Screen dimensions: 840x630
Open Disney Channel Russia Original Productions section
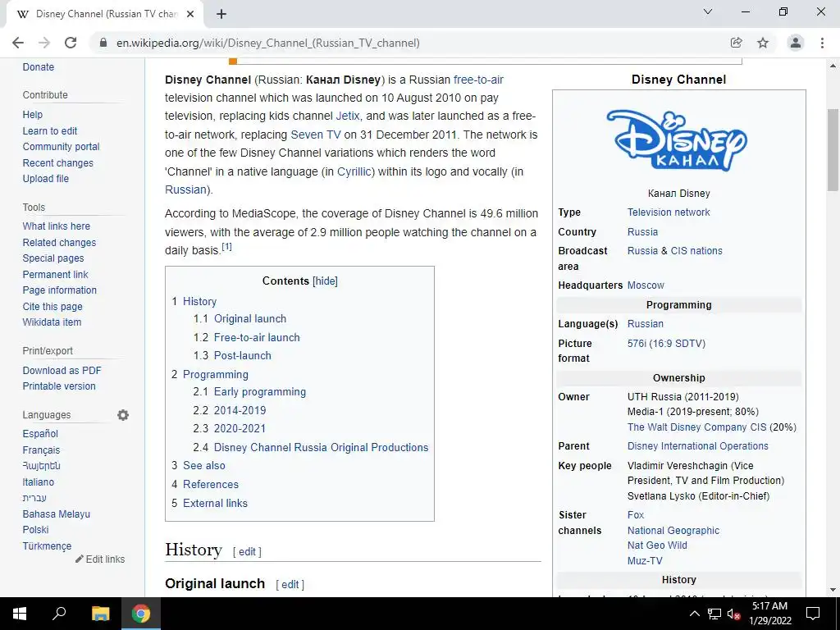(x=321, y=447)
